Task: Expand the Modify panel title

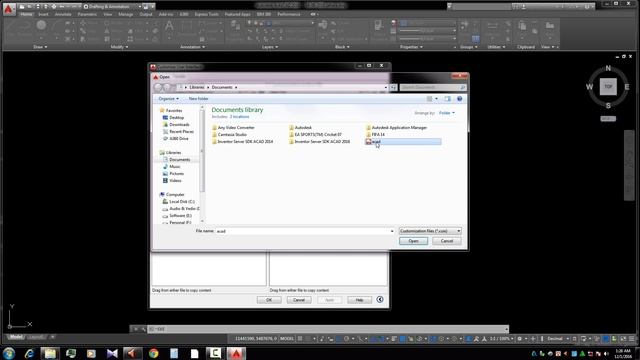Action: [119, 47]
